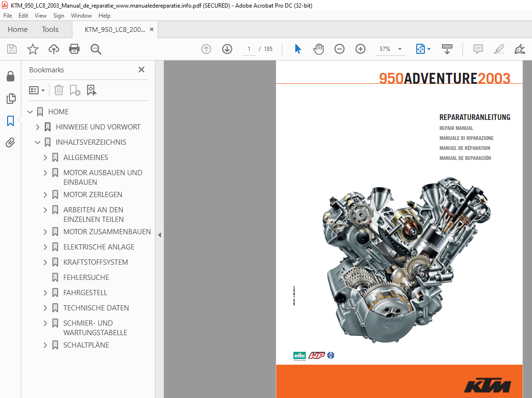This screenshot has height=398, width=532.
Task: Jump to HOME bookmark text
Action: pyautogui.click(x=58, y=111)
